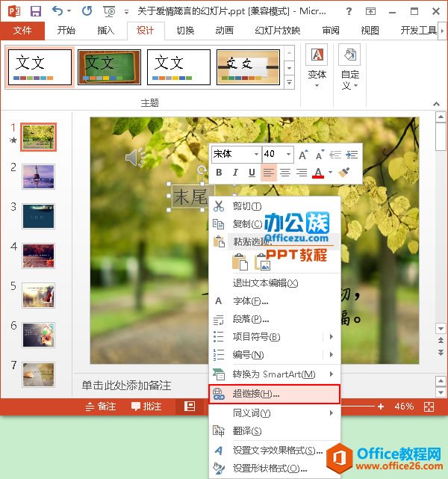Select Hyperlink (超链接) menu item
448x479 pixels.
point(275,394)
